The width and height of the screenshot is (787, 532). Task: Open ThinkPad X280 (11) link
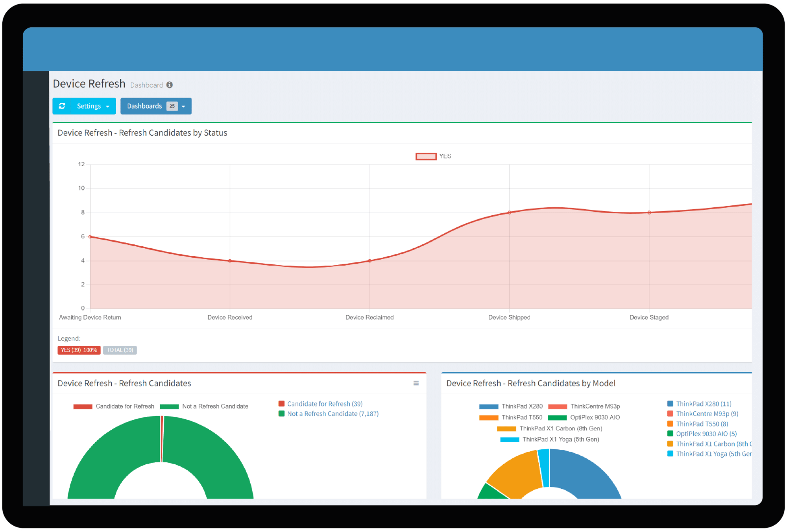704,404
